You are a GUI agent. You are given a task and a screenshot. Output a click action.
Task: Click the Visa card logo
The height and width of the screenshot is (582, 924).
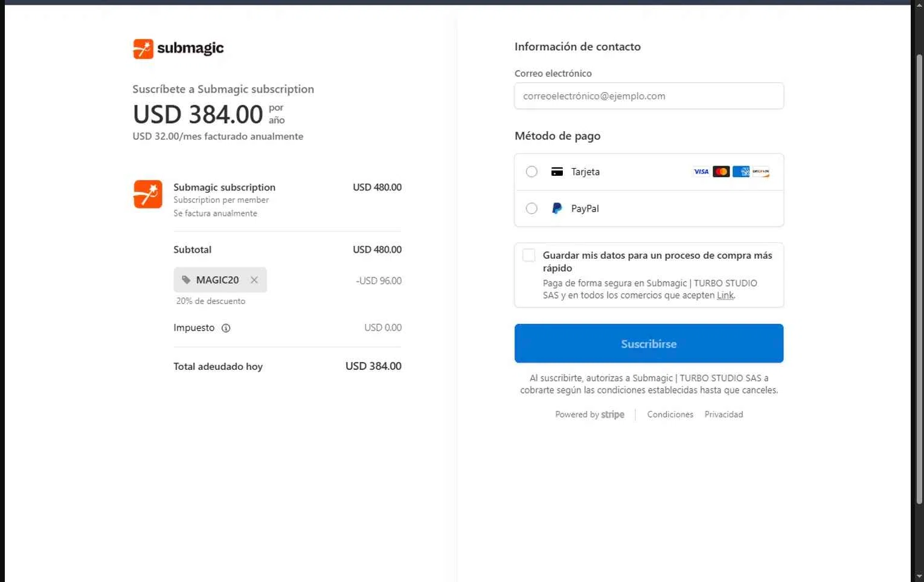[701, 172]
